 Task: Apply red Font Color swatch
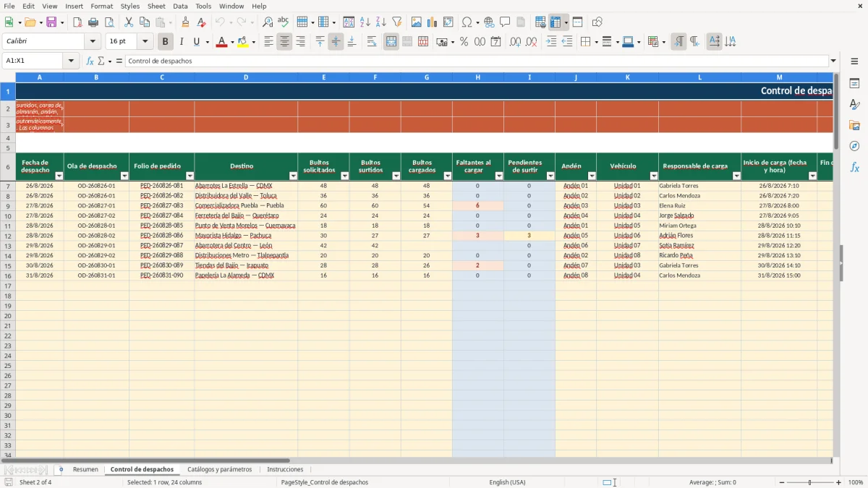[221, 42]
